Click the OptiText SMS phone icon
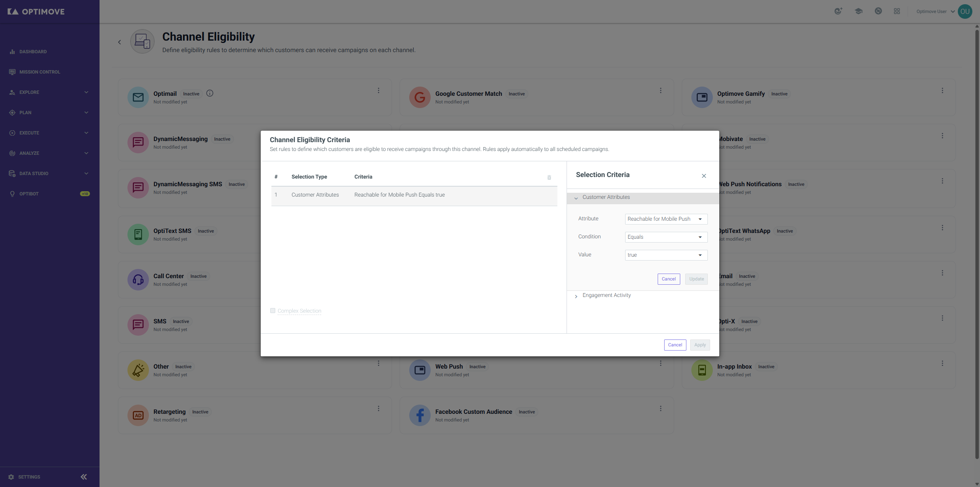The height and width of the screenshot is (487, 980). (138, 234)
